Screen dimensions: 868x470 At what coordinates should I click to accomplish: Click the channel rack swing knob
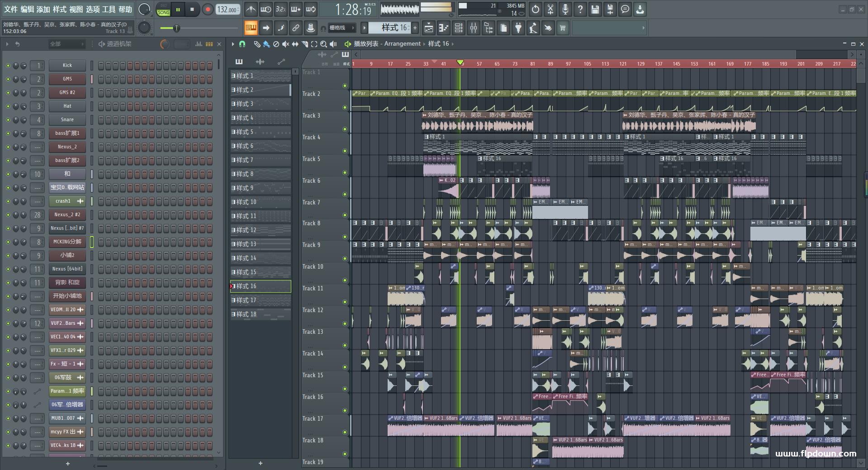pos(165,44)
